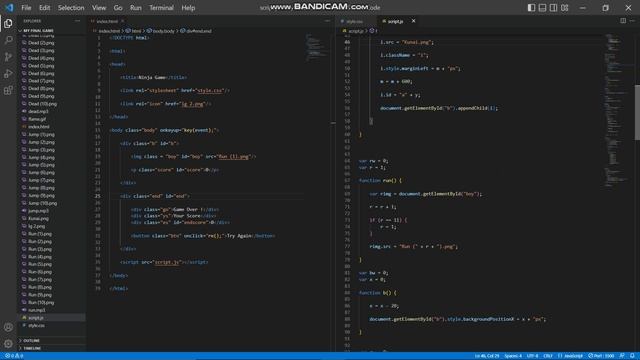The height and width of the screenshot is (360, 640).
Task: Open index.html in the Explorer tree
Action: pyautogui.click(x=39, y=127)
